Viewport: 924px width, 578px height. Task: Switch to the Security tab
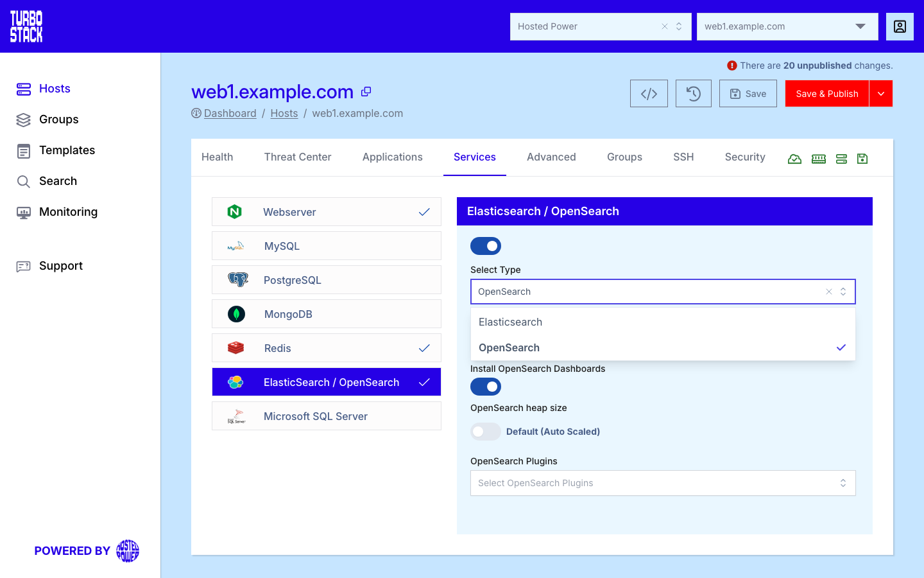745,157
